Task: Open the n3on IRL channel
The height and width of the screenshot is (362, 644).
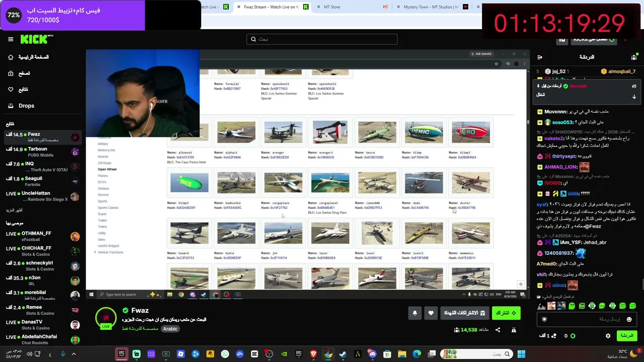Action: click(x=43, y=281)
